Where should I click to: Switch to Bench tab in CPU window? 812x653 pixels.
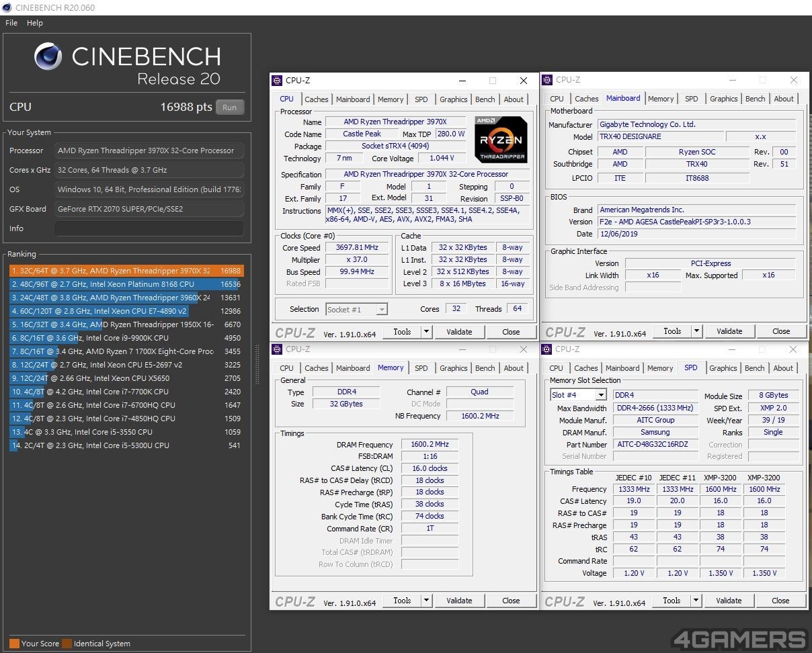click(485, 99)
